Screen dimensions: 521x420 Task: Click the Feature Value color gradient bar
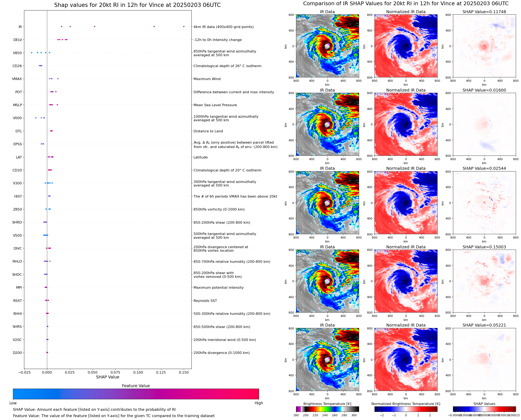pos(136,394)
